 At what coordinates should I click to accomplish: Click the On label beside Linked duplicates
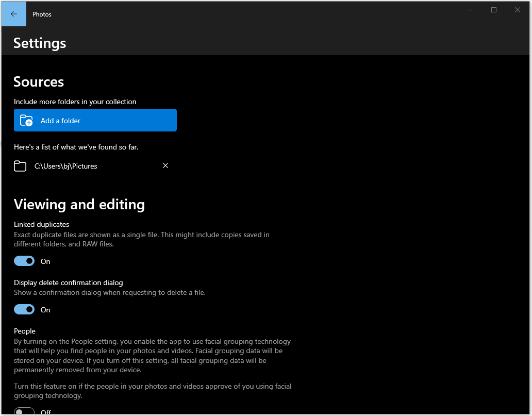coord(45,261)
